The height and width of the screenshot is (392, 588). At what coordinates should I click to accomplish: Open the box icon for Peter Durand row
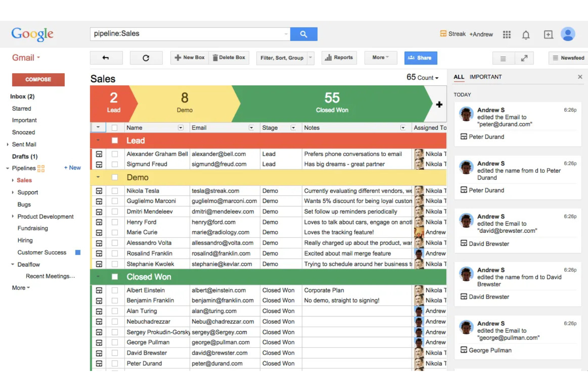[x=99, y=363]
